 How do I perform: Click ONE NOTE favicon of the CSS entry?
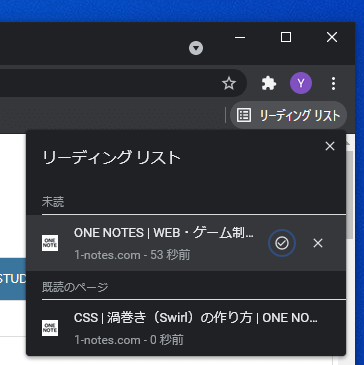[50, 328]
